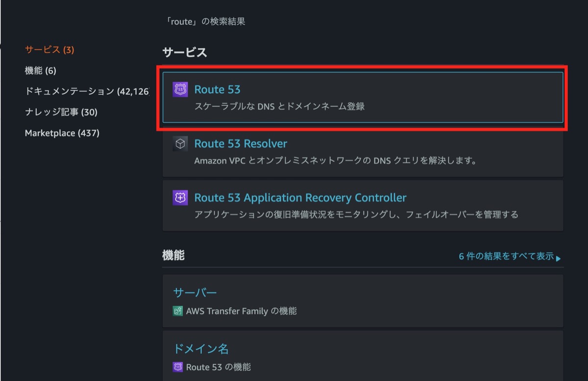Click the AWS Transfer Family icon under サーバー
Screen dimensions: 588x381
pos(178,310)
